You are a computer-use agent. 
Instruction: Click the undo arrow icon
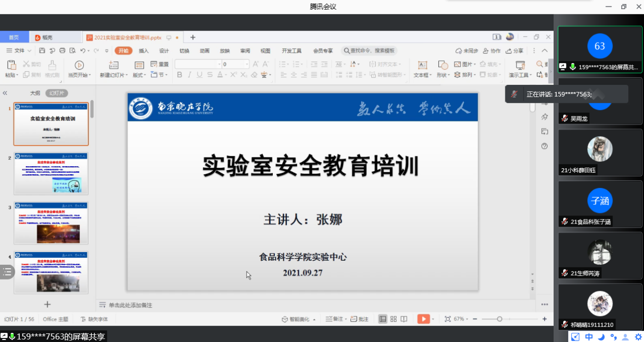point(83,51)
